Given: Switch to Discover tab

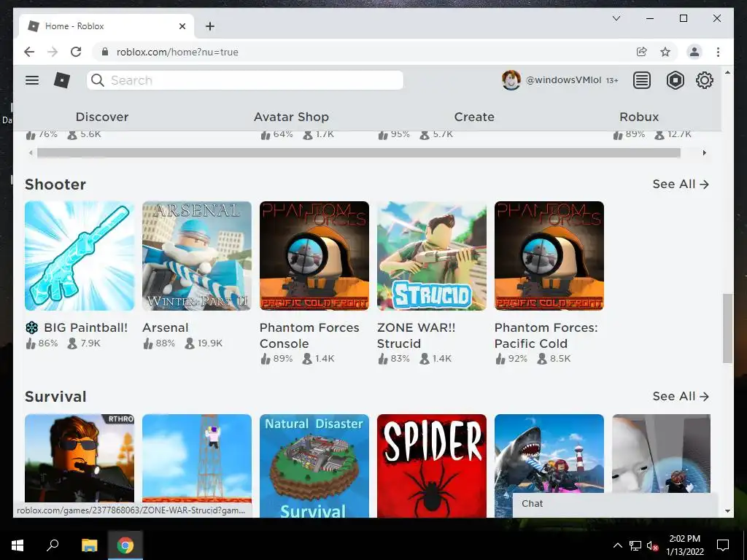Looking at the screenshot, I should tap(102, 117).
